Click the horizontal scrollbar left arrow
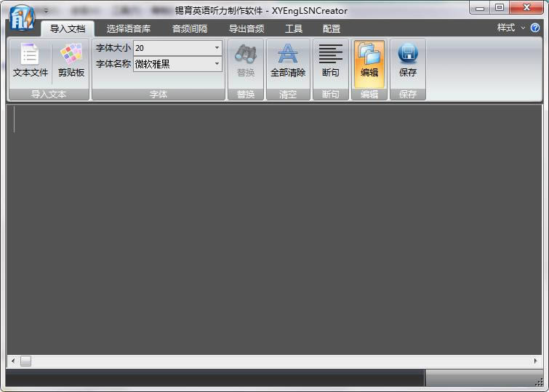549x392 pixels. 13,361
